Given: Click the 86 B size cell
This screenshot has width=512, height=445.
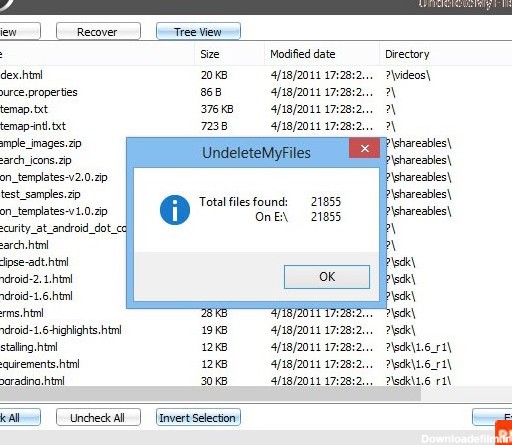Looking at the screenshot, I should click(x=211, y=92).
